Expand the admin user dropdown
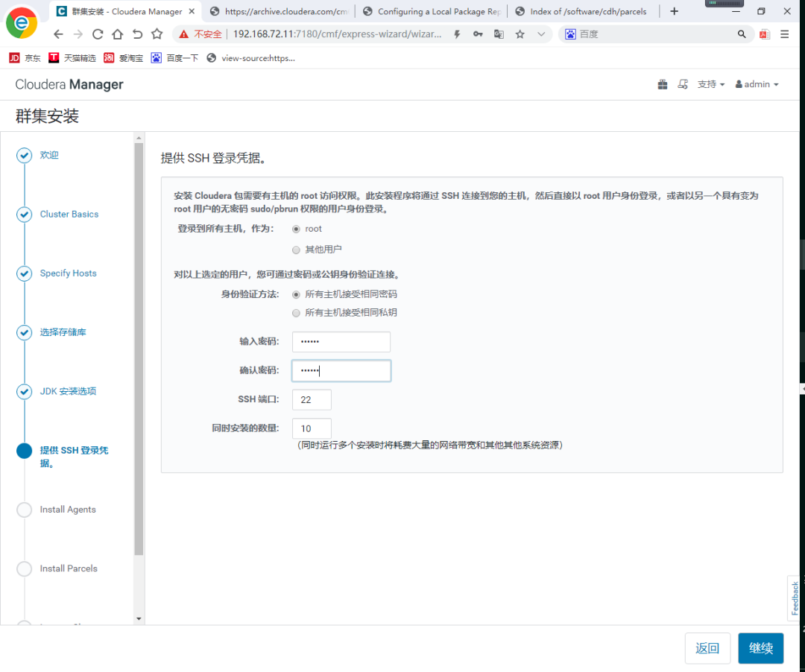 757,84
